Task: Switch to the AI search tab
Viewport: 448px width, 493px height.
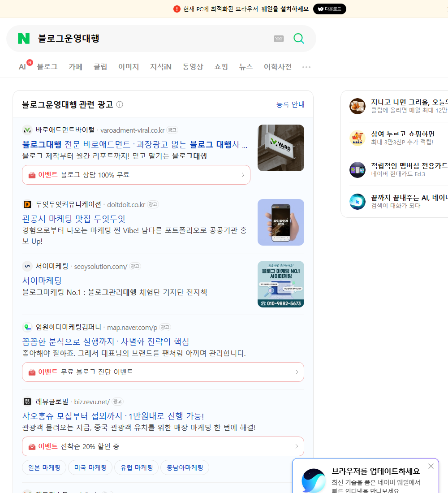Action: tap(23, 67)
